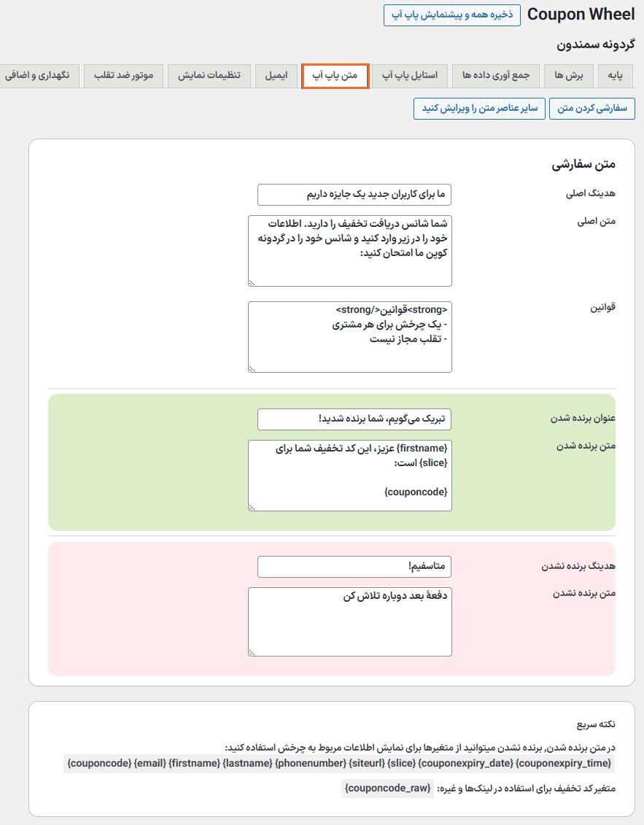This screenshot has height=825, width=644.
Task: Open the ایمیل tab
Action: click(x=276, y=76)
